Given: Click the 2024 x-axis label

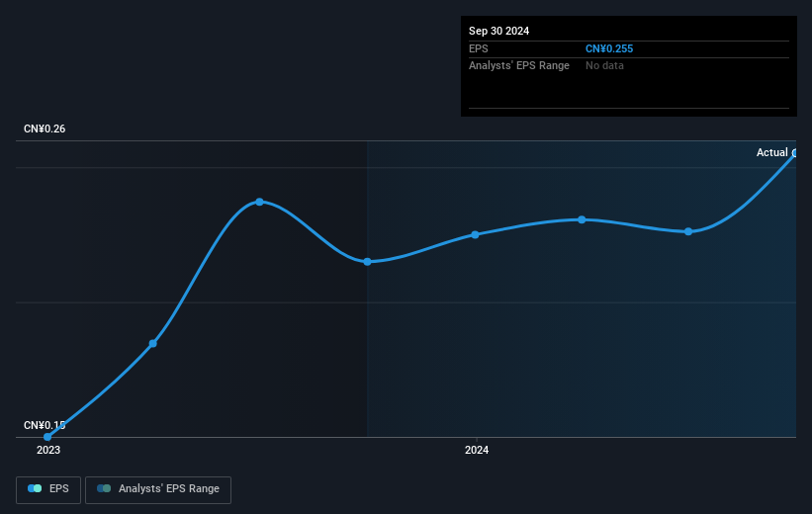Looking at the screenshot, I should [x=477, y=450].
